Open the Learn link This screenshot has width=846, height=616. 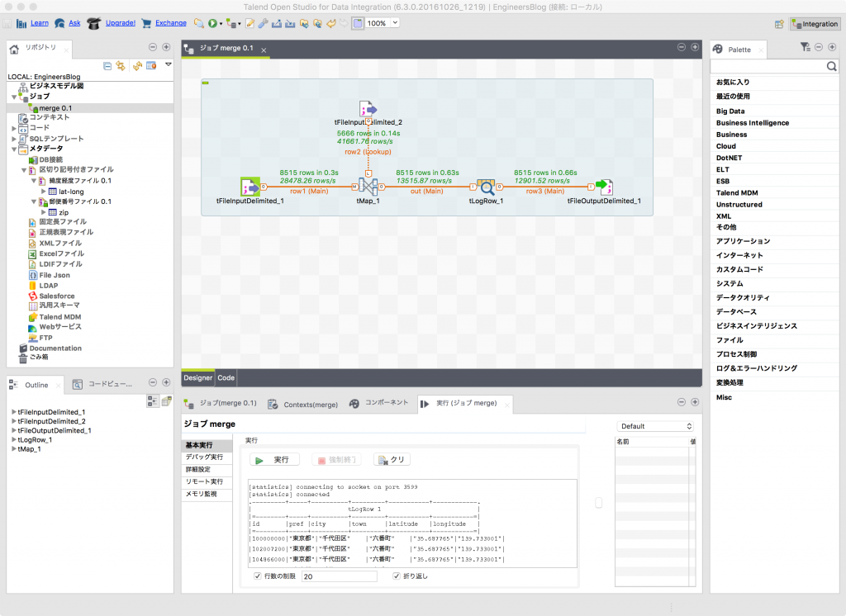pos(40,22)
